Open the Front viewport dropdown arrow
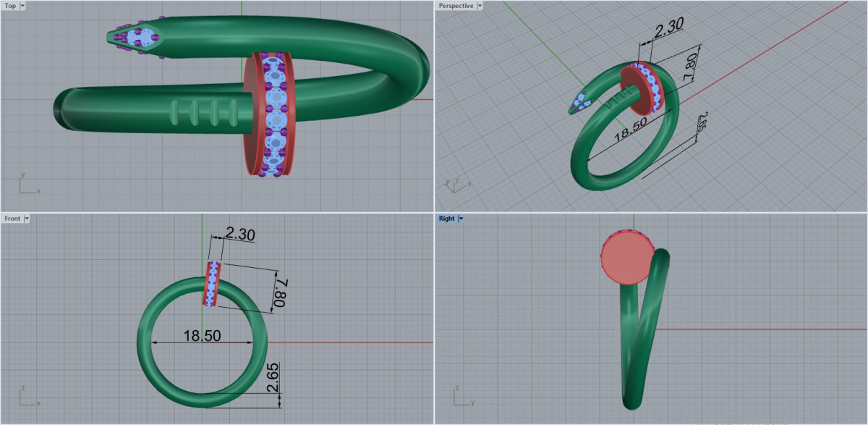The image size is (868, 425). 27,218
